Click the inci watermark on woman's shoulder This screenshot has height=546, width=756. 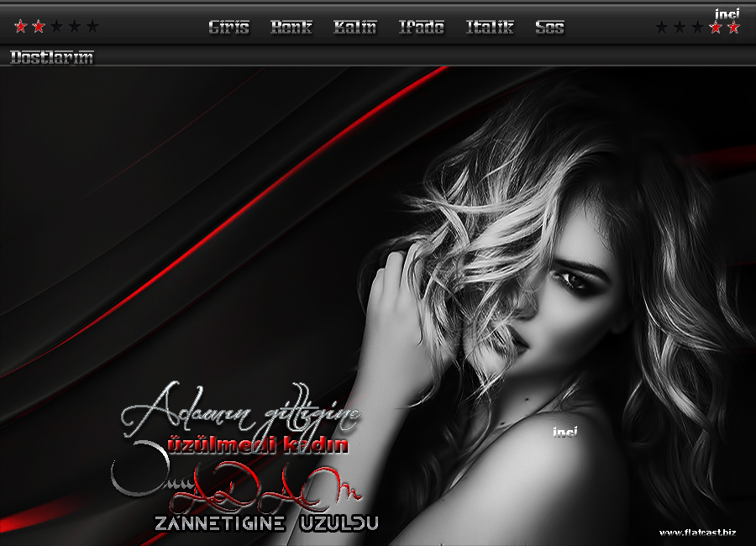(562, 433)
